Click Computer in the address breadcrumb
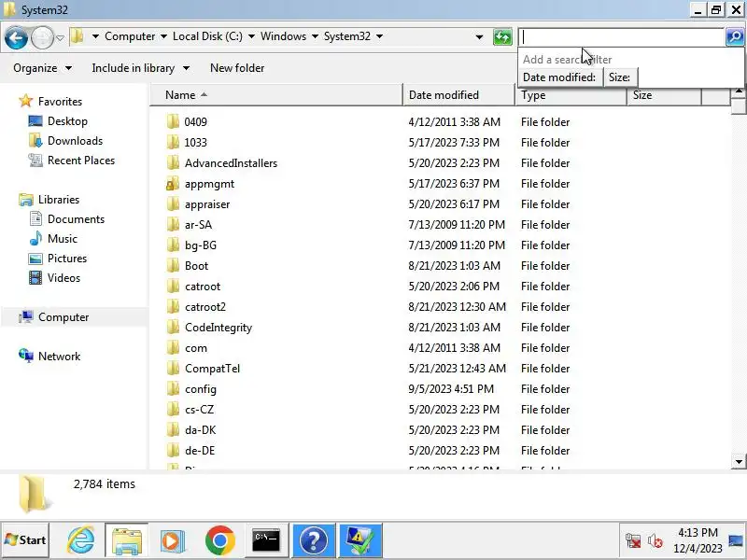The height and width of the screenshot is (560, 747). [130, 36]
